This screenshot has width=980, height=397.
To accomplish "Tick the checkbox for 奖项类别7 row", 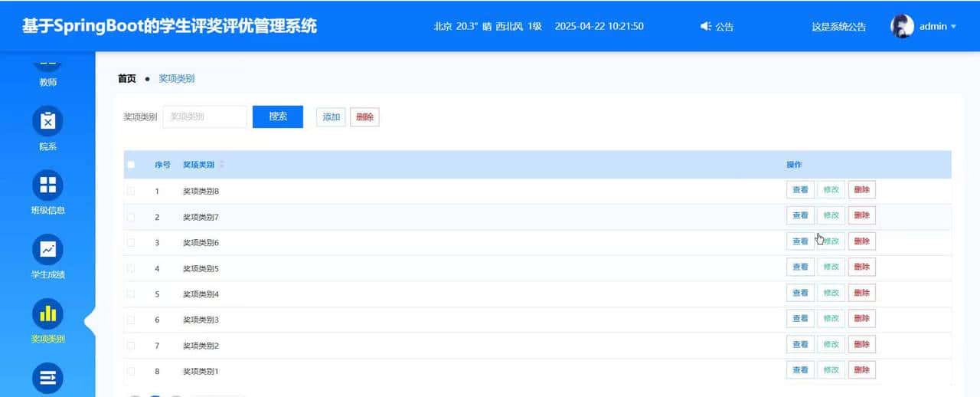I will pyautogui.click(x=131, y=217).
